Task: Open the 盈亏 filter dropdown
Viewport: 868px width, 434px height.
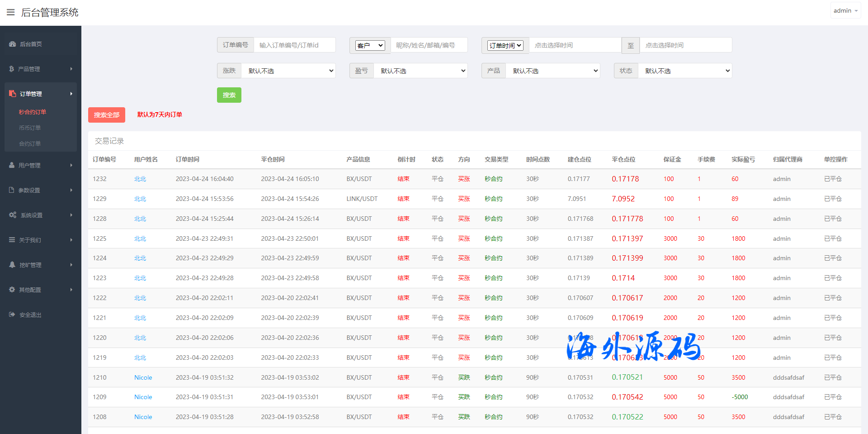Action: point(420,71)
